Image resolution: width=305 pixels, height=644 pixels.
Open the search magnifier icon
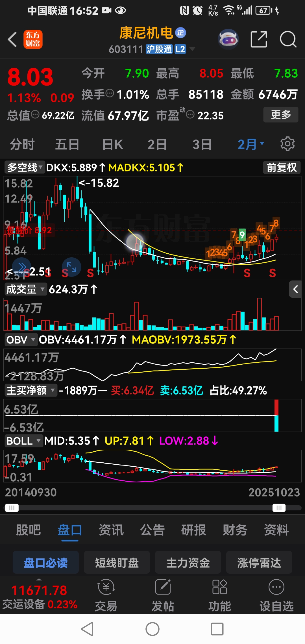[288, 39]
